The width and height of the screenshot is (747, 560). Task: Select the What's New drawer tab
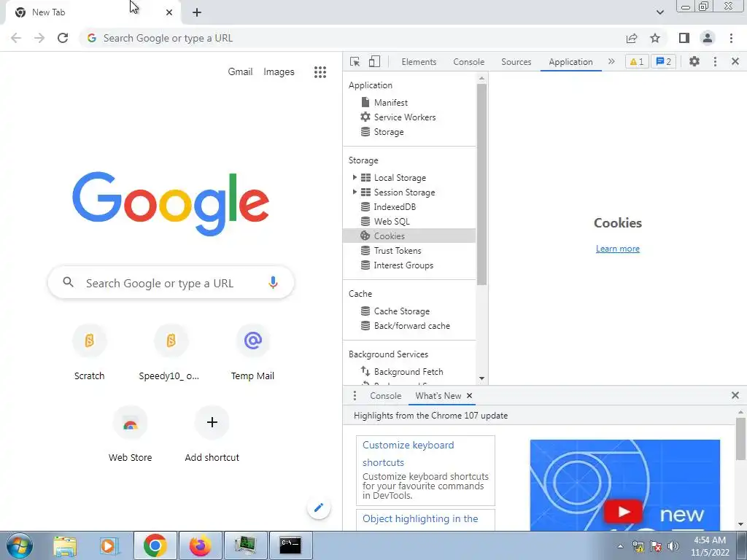[438, 396]
